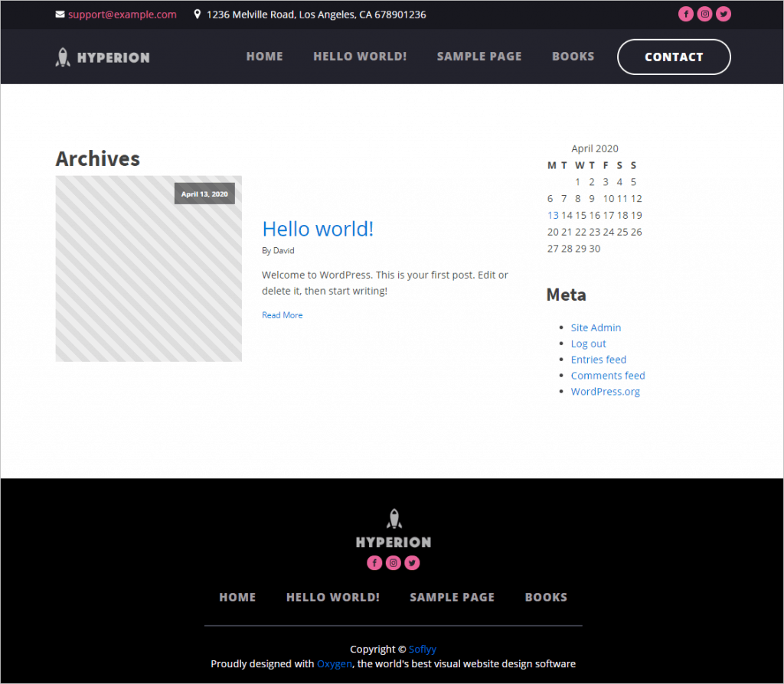Click the Twitter icon in the top bar
Image resolution: width=784 pixels, height=684 pixels.
[724, 14]
